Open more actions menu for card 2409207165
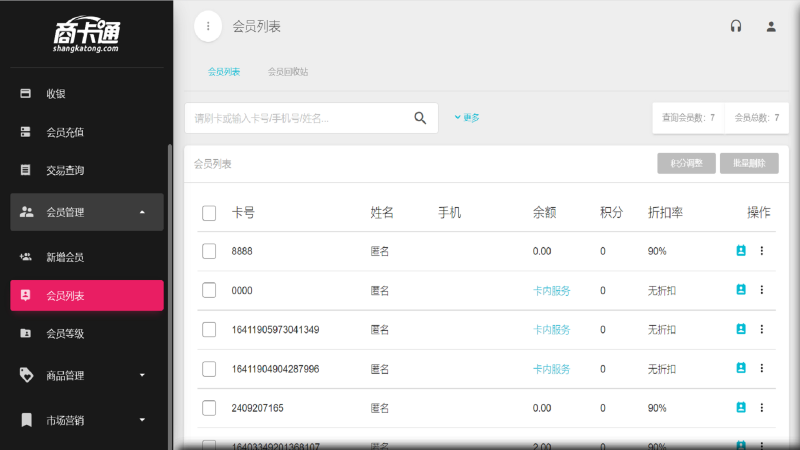The image size is (800, 450). point(762,407)
